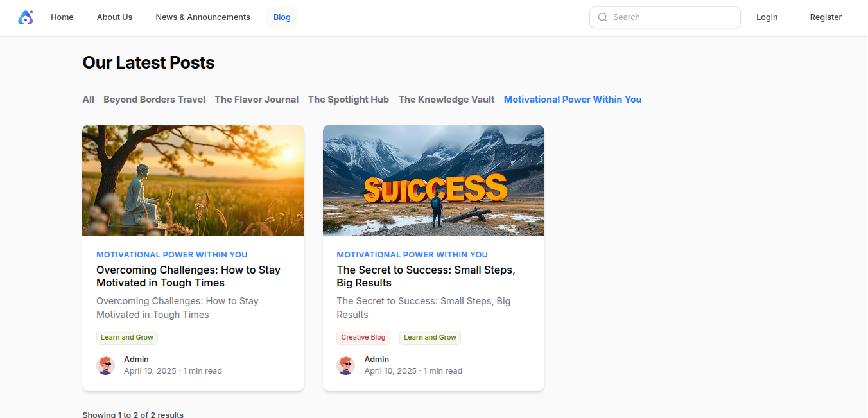Image resolution: width=868 pixels, height=418 pixels.
Task: Select the Blog nav item
Action: click(282, 17)
